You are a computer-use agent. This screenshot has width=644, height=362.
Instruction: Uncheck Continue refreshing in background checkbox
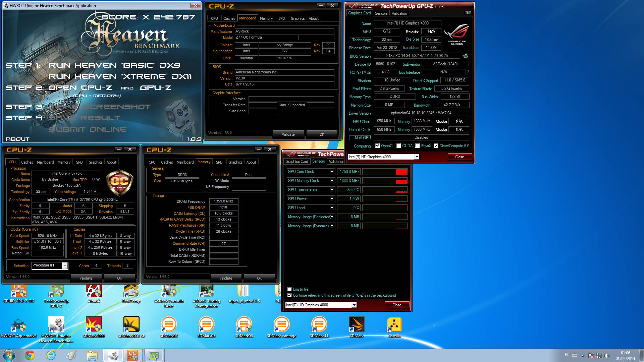289,295
